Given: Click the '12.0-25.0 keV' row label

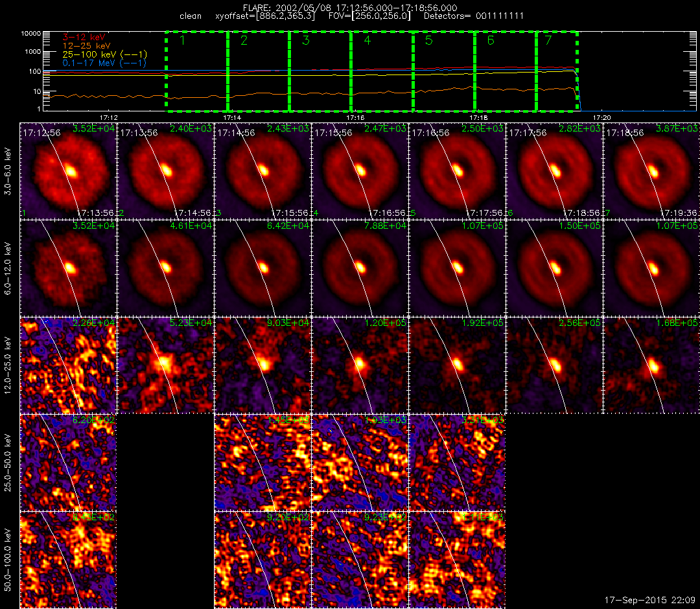Looking at the screenshot, I should tap(8, 365).
